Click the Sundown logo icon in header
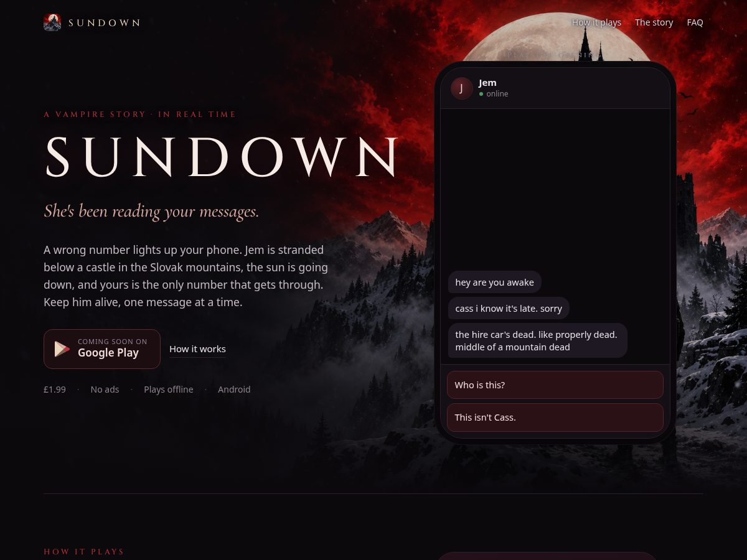 [x=52, y=22]
